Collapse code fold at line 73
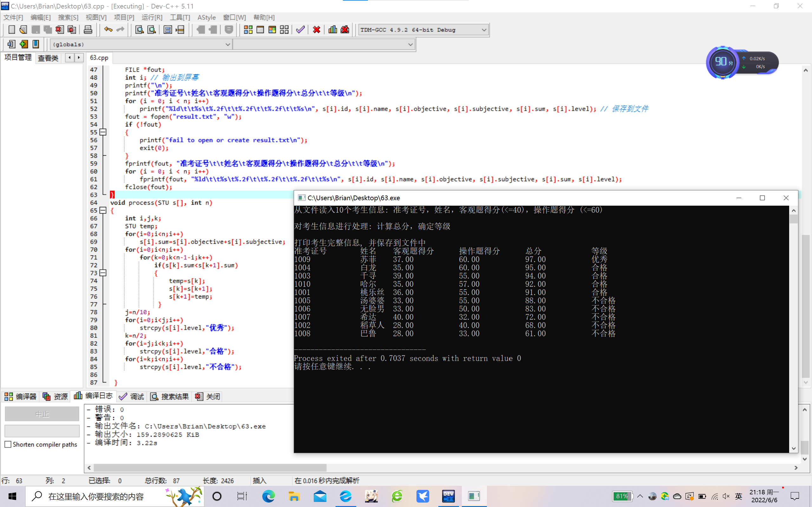Screen dimensions: 812x507 coord(103,273)
